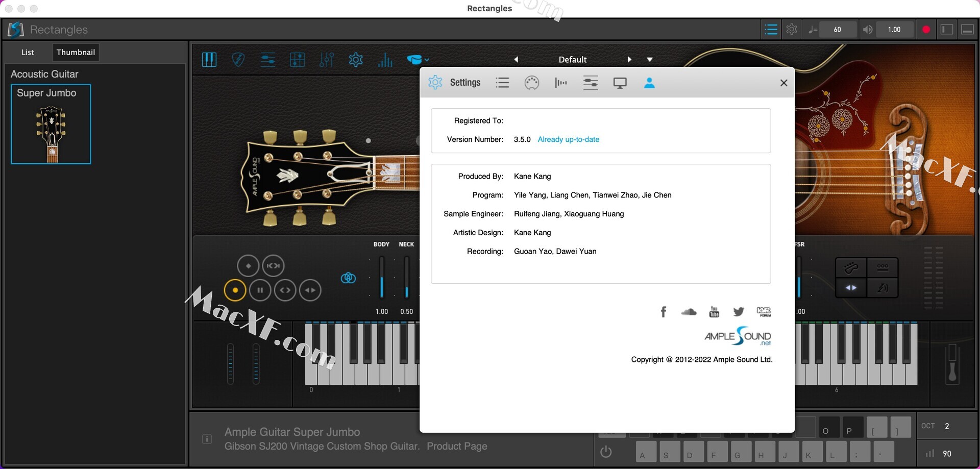
Task: Toggle the bottom keyboard panel visibility
Action: pos(967,30)
